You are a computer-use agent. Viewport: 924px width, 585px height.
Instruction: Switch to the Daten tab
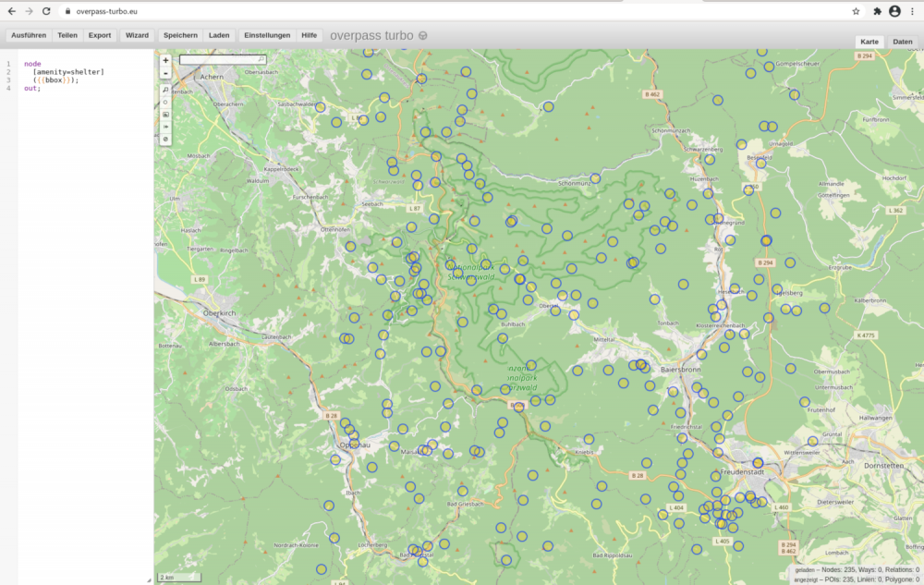[901, 43]
